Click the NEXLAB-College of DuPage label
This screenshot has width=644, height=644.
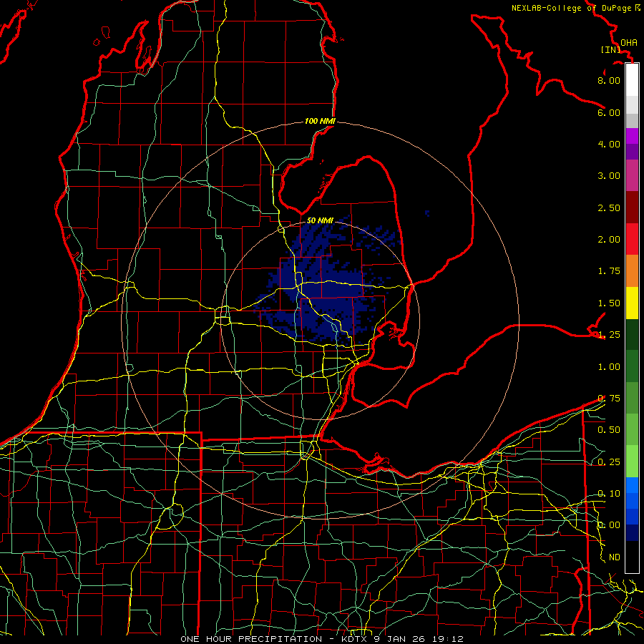click(572, 8)
